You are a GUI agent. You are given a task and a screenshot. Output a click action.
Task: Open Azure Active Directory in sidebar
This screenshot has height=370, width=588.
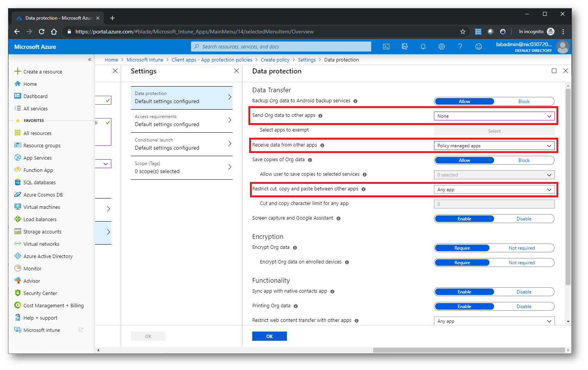point(48,256)
